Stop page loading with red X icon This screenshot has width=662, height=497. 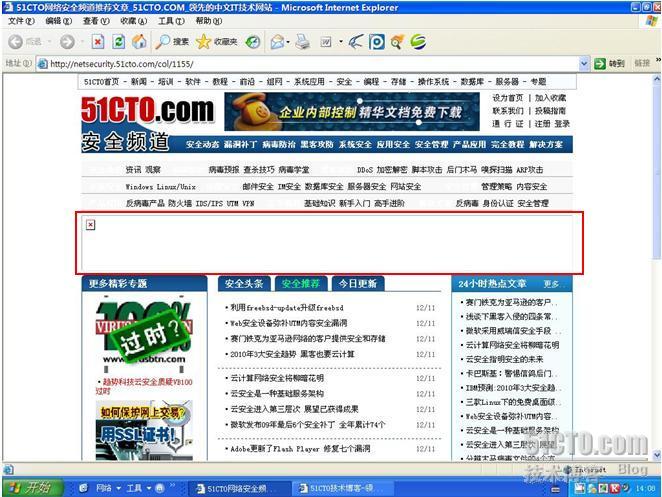[x=98, y=41]
